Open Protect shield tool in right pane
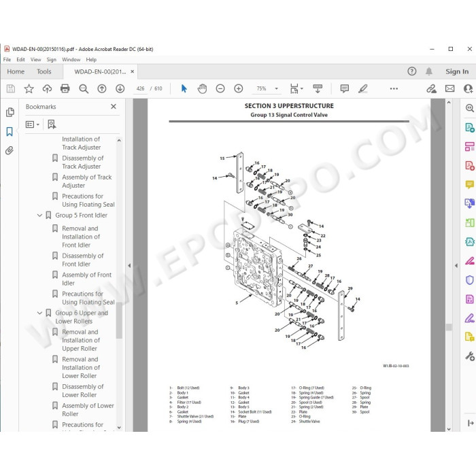 tap(470, 280)
